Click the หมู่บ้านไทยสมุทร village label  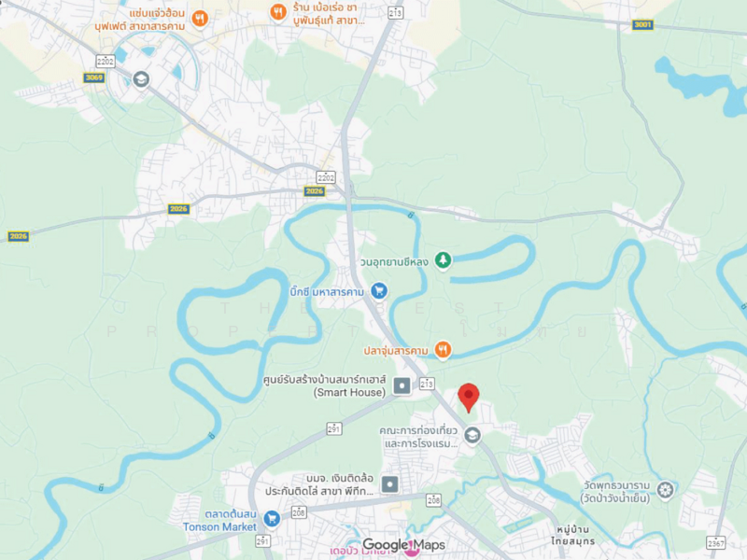tap(573, 535)
